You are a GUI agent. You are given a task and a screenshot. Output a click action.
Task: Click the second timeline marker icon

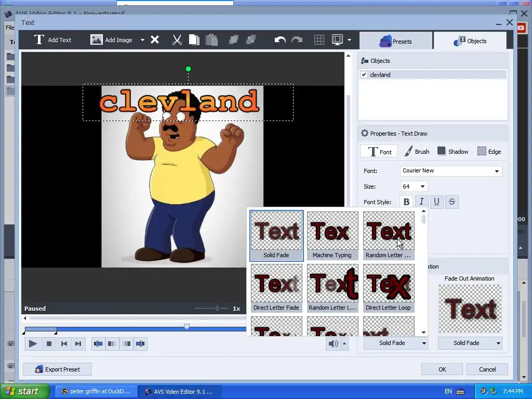[112, 344]
